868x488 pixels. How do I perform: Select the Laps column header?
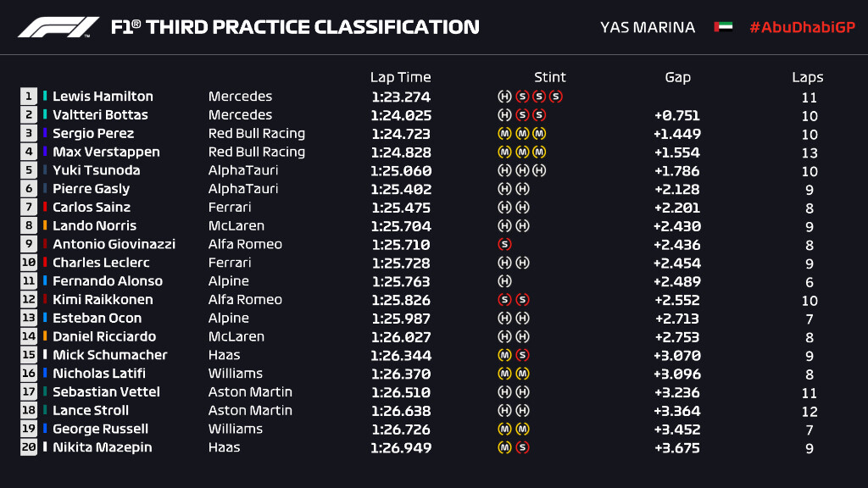tap(808, 77)
